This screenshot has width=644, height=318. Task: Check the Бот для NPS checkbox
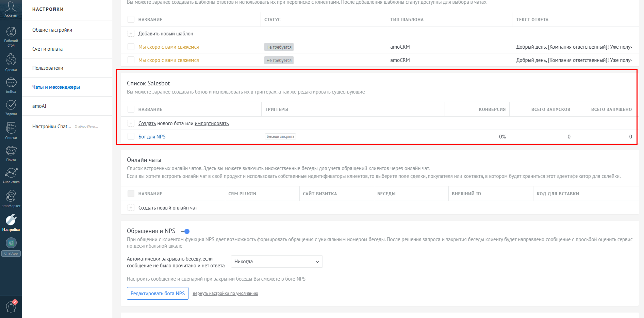(131, 136)
